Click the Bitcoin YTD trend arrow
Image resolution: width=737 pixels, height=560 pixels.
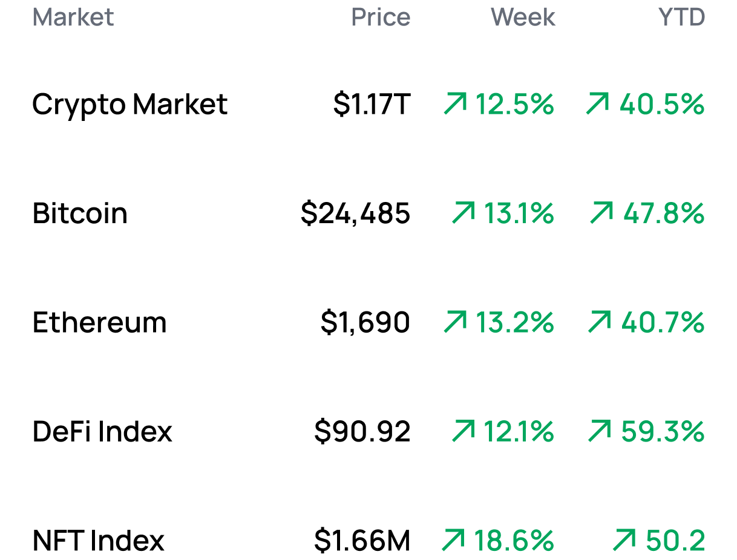[601, 213]
